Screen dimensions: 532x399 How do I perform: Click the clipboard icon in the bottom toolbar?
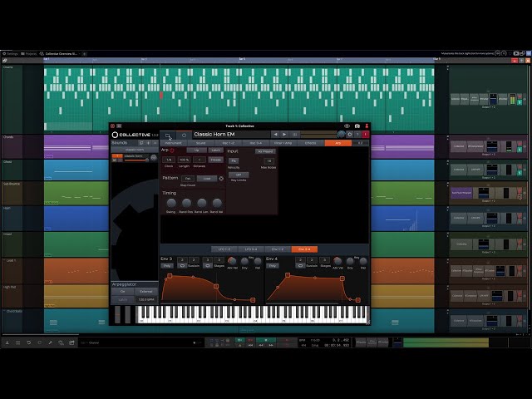[71, 342]
